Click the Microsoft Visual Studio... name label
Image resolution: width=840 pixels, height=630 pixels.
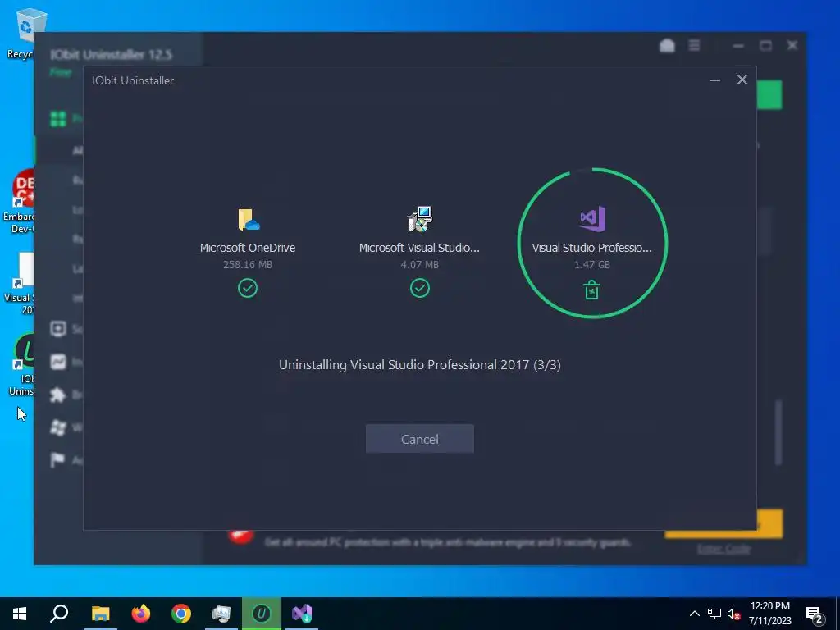[x=419, y=248]
